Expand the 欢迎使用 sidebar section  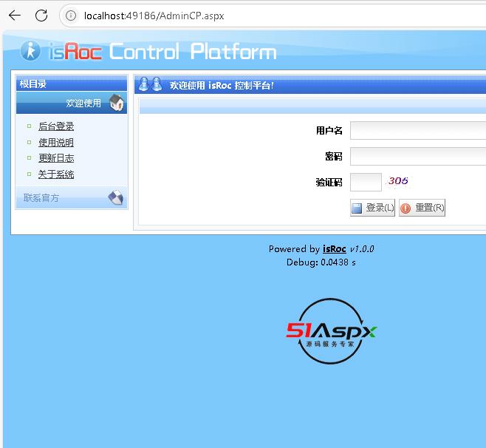coord(72,103)
